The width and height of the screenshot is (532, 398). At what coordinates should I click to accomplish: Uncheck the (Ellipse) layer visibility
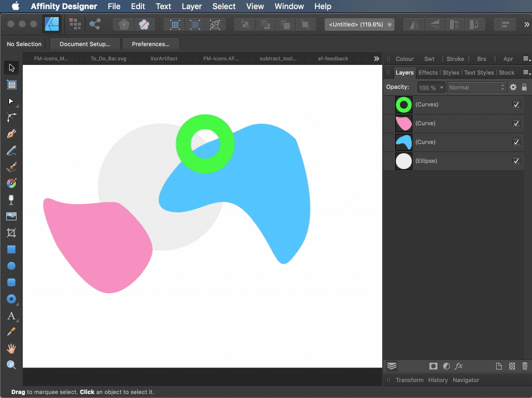pos(516,161)
